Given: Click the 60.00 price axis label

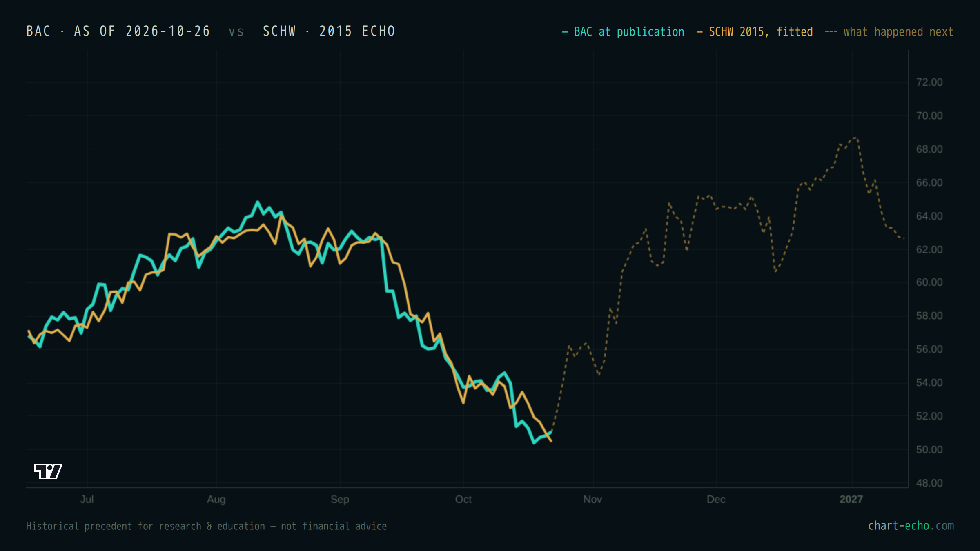Looking at the screenshot, I should [929, 282].
